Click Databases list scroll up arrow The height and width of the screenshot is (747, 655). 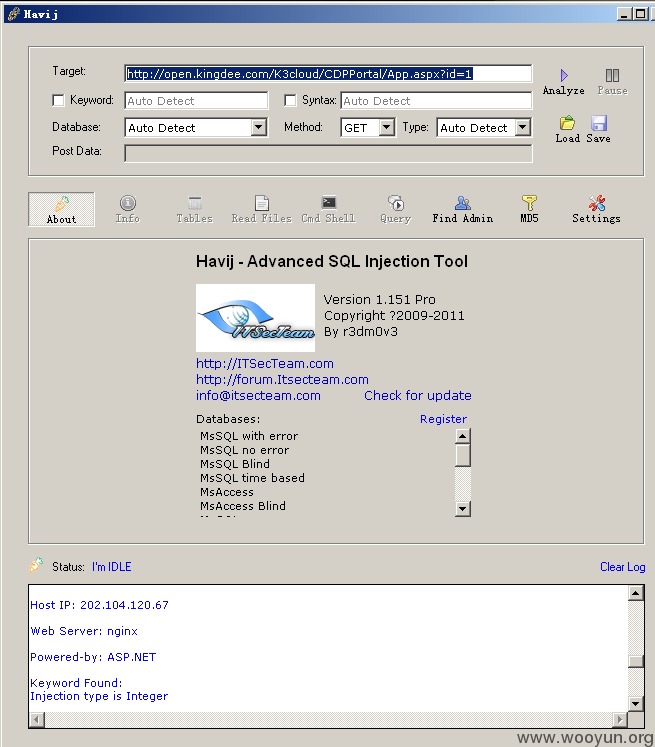point(463,435)
